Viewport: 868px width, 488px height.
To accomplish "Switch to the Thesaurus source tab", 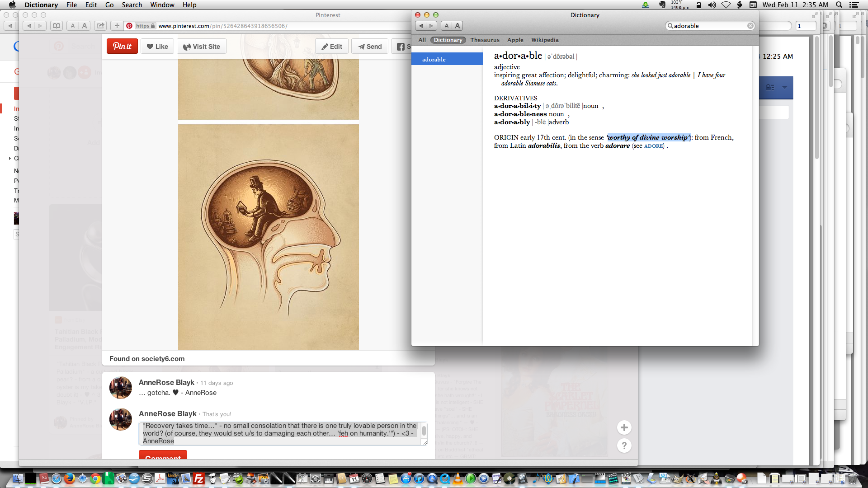I will click(x=485, y=40).
